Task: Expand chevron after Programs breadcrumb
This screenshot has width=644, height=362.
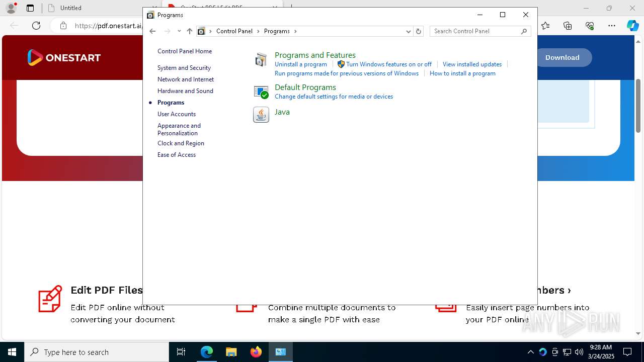Action: coord(295,31)
